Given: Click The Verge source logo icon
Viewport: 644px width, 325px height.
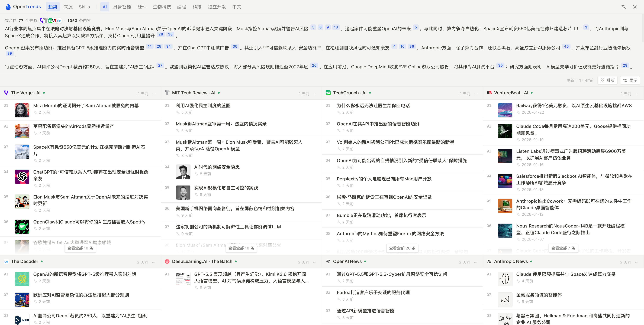Looking at the screenshot, I should (x=6, y=93).
